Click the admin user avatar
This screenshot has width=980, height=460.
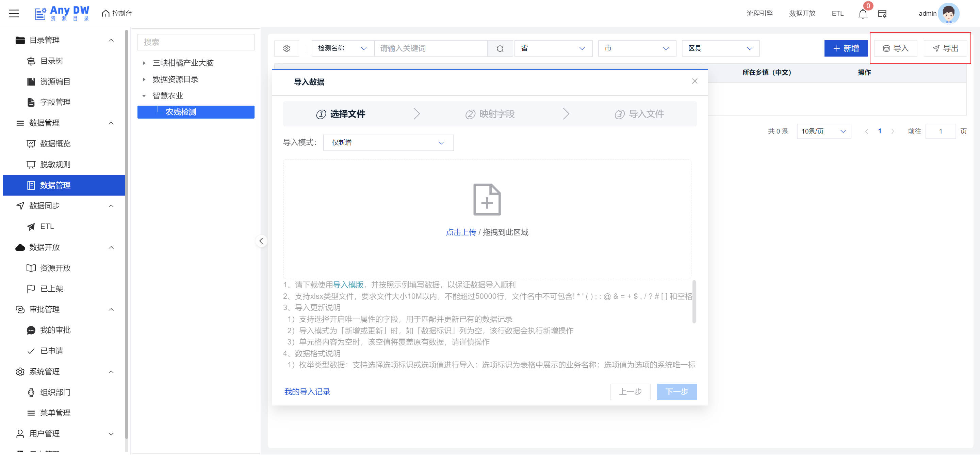(x=948, y=13)
